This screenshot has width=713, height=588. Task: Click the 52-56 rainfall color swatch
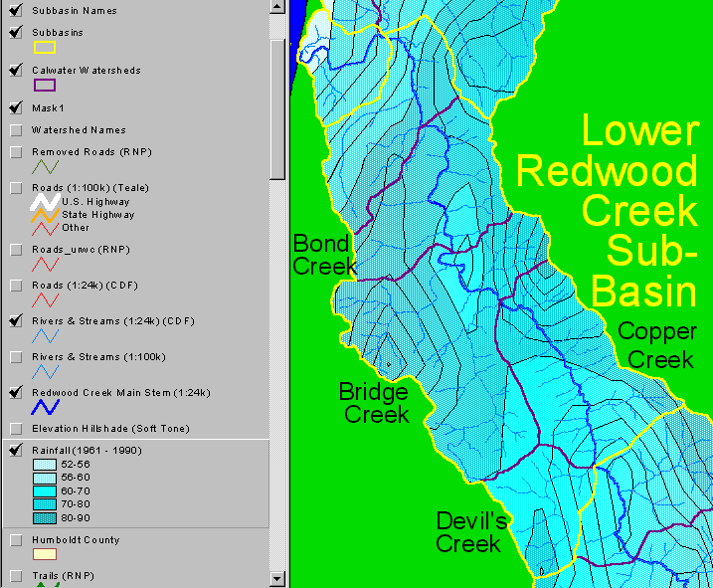pyautogui.click(x=45, y=465)
